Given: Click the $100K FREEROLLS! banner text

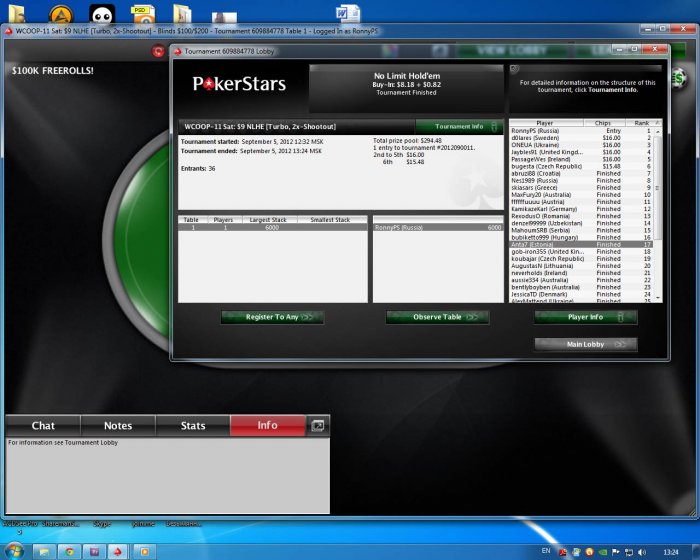Looking at the screenshot, I should (x=53, y=71).
